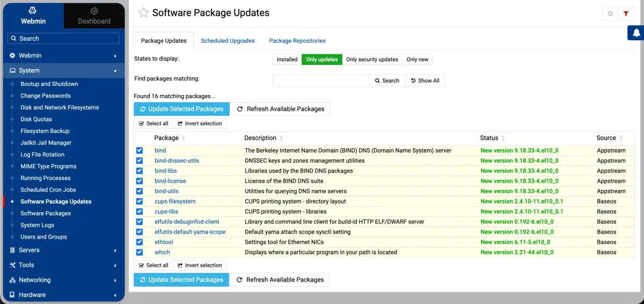This screenshot has width=644, height=304.
Task: Focus the find packages input field
Action: coord(321,81)
